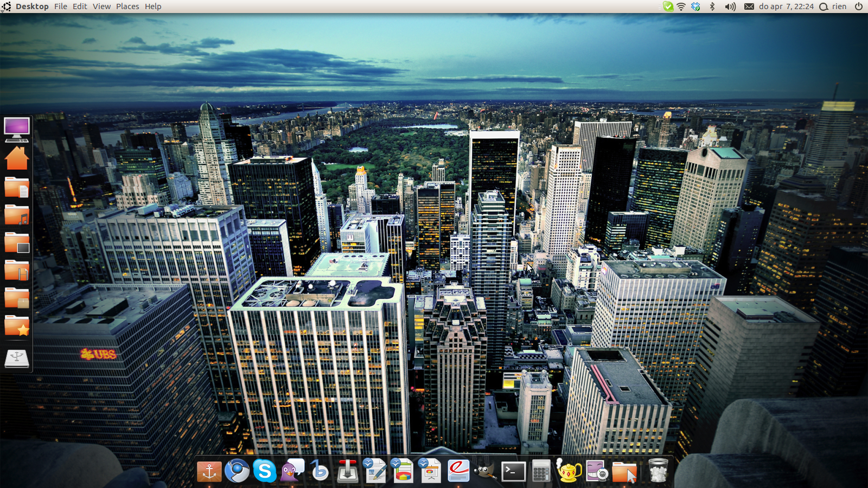868x488 pixels.
Task: Open the Help menu
Action: [153, 7]
